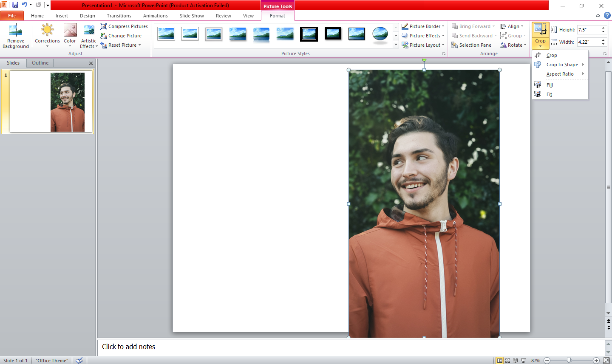Open the Transitions ribbon tab
The image size is (612, 364).
(x=119, y=16)
